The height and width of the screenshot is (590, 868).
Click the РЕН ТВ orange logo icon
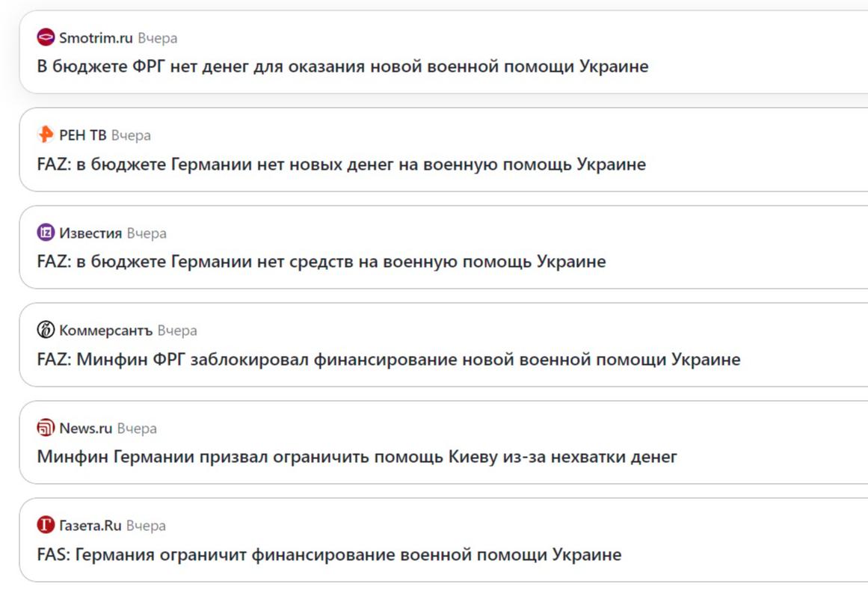click(x=46, y=135)
